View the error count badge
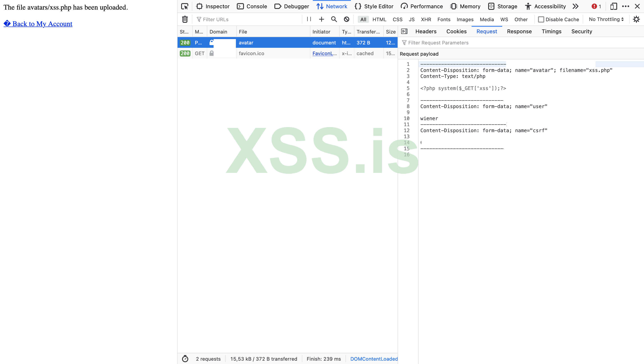This screenshot has width=644, height=364. pos(596,6)
